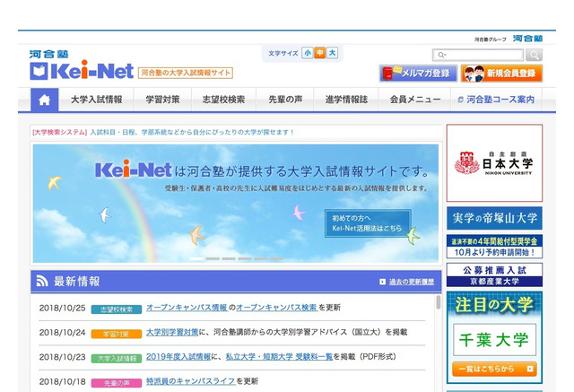The width and height of the screenshot is (574, 392).
Task: Select large text size 大
Action: coord(332,53)
